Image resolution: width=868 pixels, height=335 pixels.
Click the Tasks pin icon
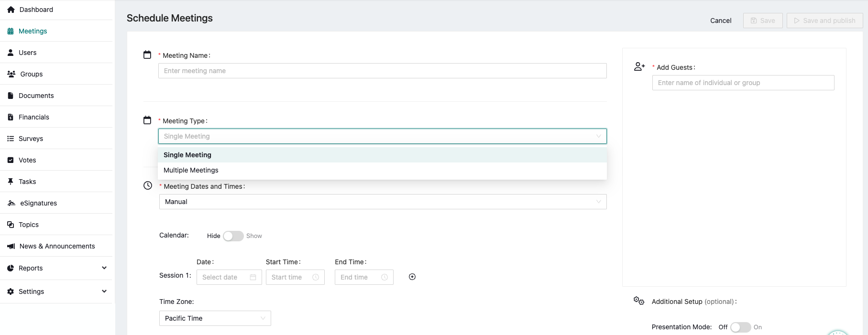click(x=11, y=182)
